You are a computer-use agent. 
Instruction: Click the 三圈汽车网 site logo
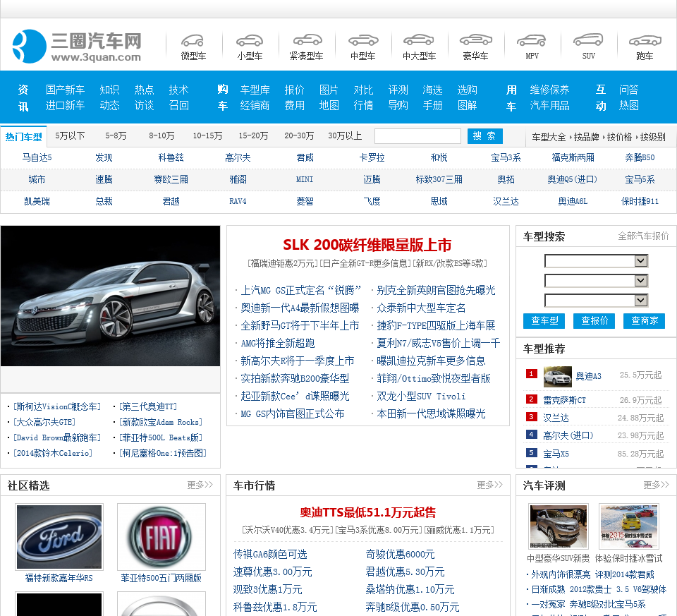pos(77,47)
